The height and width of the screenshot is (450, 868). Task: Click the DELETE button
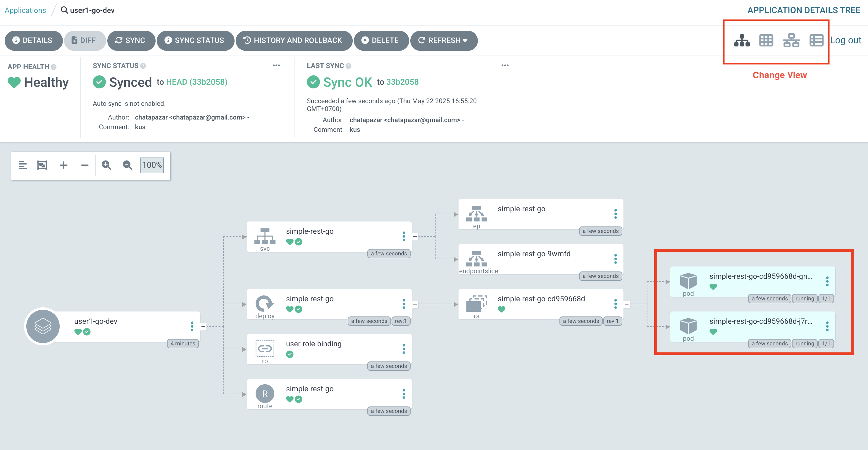click(381, 40)
